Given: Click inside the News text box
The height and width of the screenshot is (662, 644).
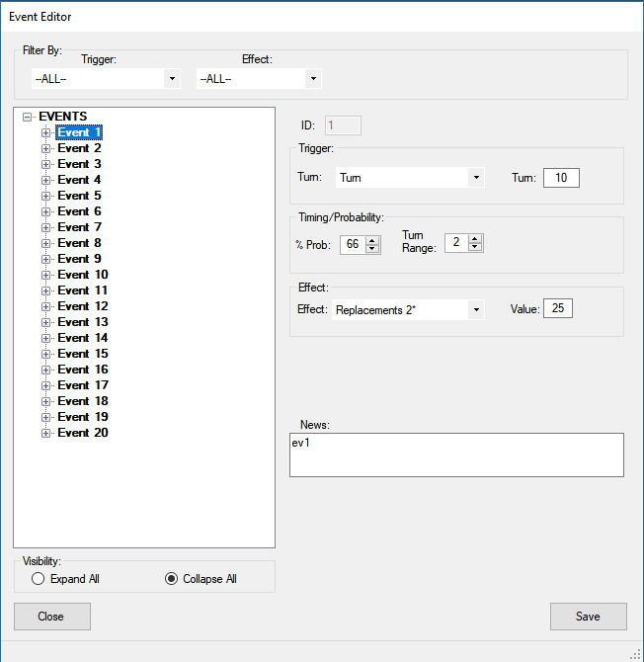Looking at the screenshot, I should (456, 455).
